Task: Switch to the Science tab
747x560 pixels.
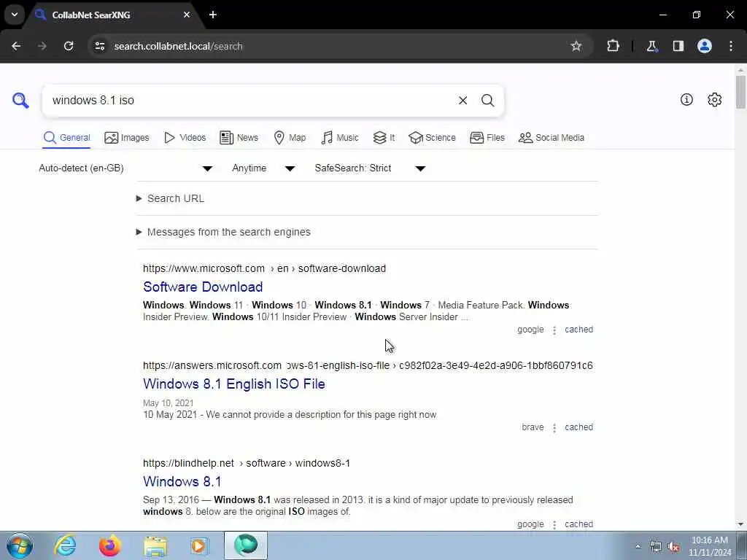Action: pos(432,138)
